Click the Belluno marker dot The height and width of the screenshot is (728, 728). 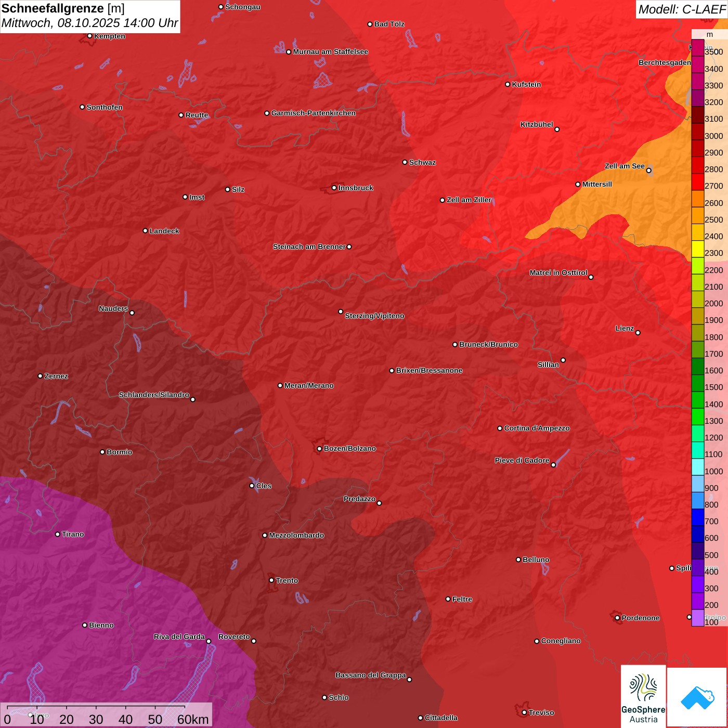click(x=518, y=560)
